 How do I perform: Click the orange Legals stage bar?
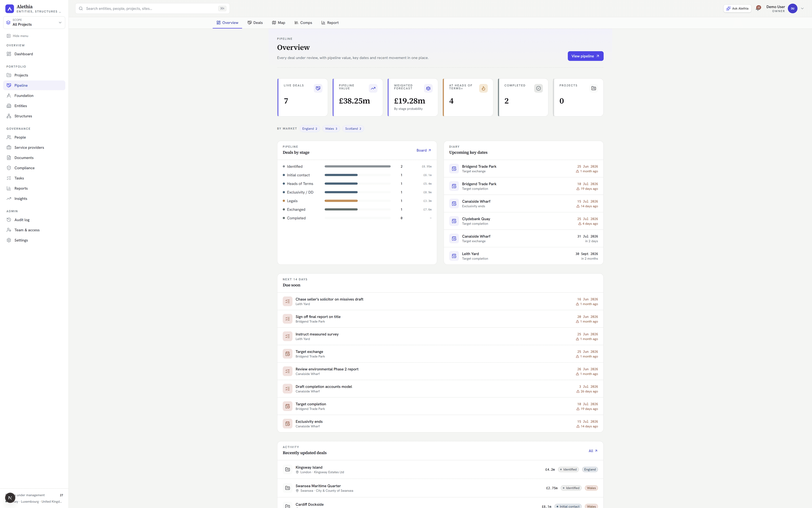[341, 201]
